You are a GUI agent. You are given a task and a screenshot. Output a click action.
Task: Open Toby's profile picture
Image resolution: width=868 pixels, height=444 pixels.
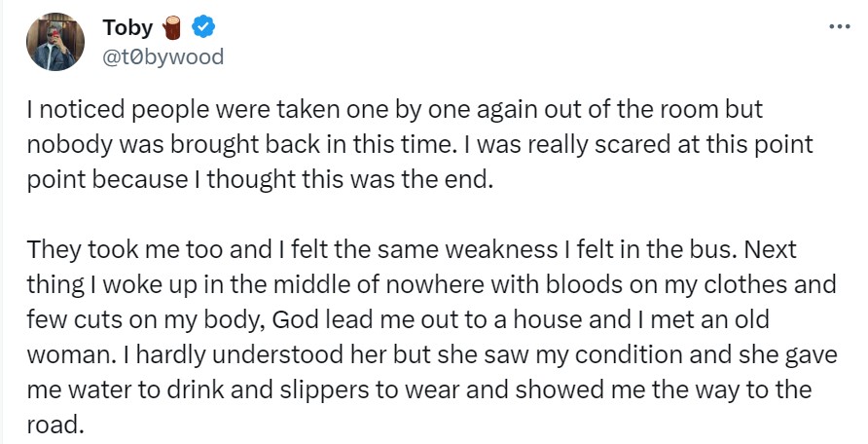coord(55,42)
